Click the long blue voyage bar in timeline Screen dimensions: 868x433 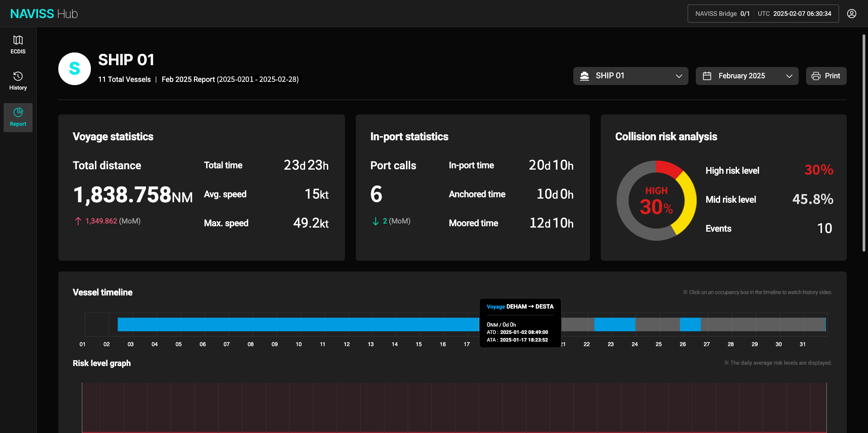click(x=294, y=324)
